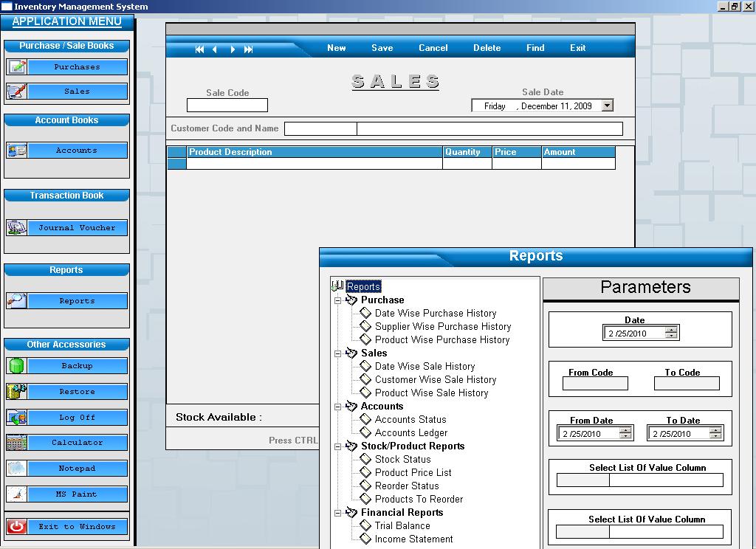Click the MS Paint icon

point(16,494)
